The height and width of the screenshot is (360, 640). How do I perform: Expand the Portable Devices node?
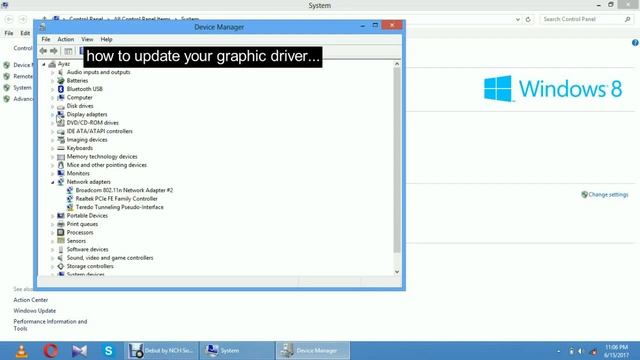(52, 216)
